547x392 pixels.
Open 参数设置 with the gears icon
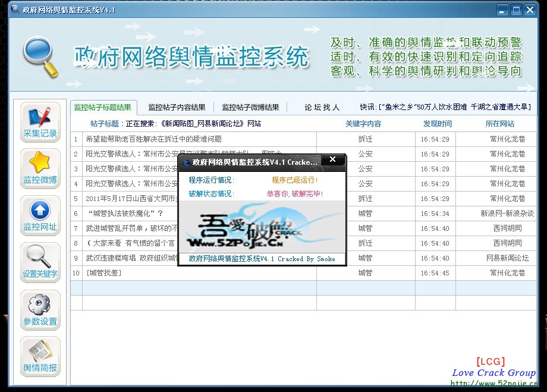39,309
